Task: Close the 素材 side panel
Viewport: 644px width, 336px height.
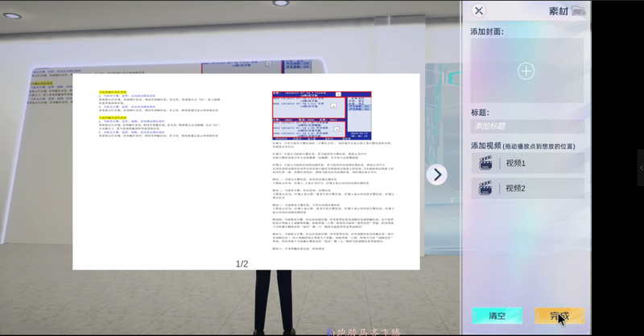Action: point(478,10)
